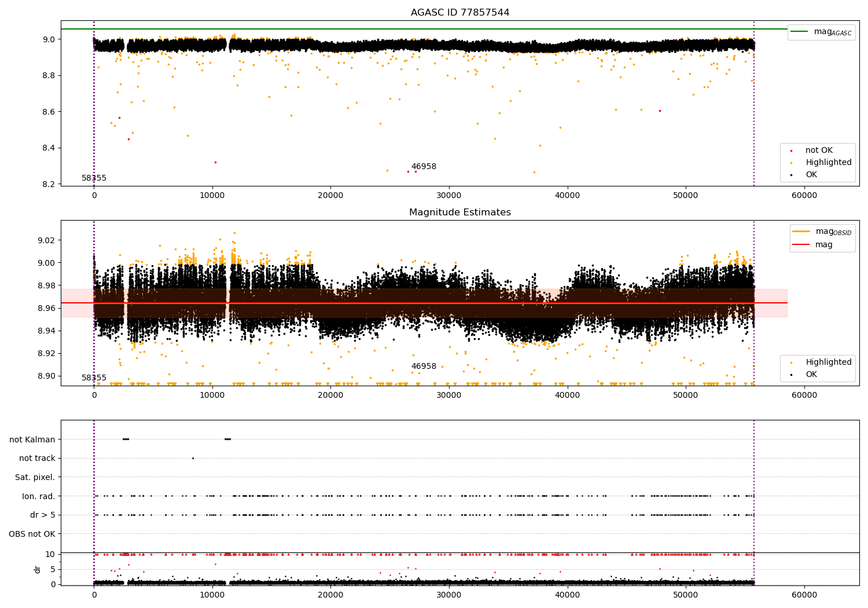Click the 8.6 y-axis tick label
868x608 pixels.
[49, 112]
